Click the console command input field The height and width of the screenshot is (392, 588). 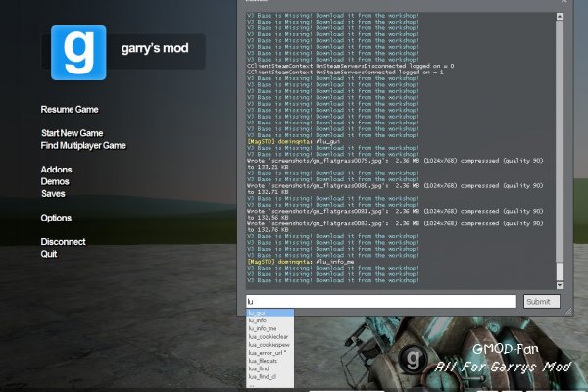(x=381, y=301)
